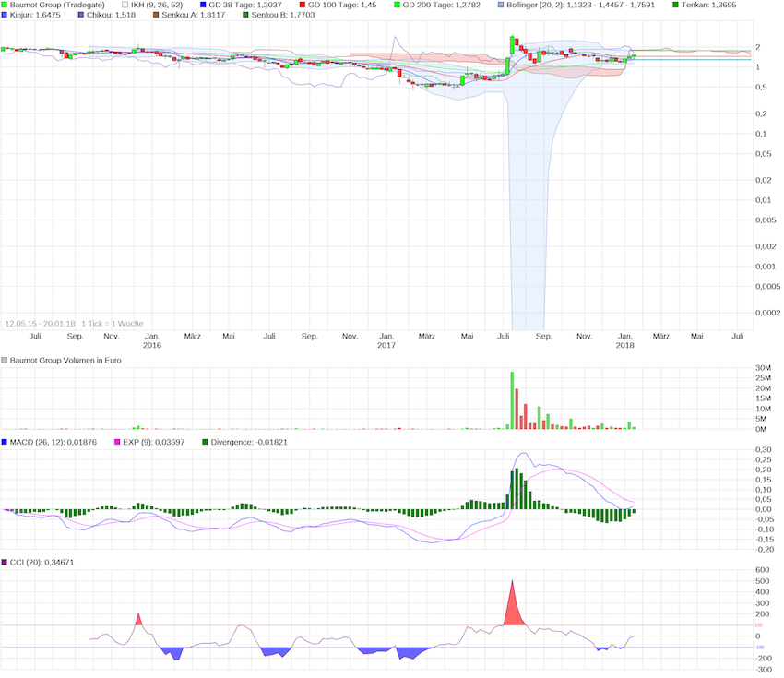Click the 'Divergence: -0,01821' label
784x678 pixels.
[249, 443]
